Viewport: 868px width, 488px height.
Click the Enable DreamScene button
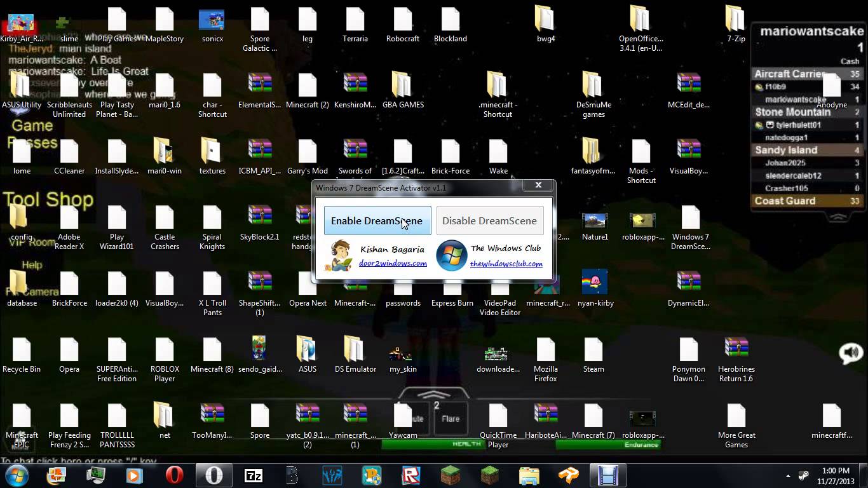[x=377, y=220]
